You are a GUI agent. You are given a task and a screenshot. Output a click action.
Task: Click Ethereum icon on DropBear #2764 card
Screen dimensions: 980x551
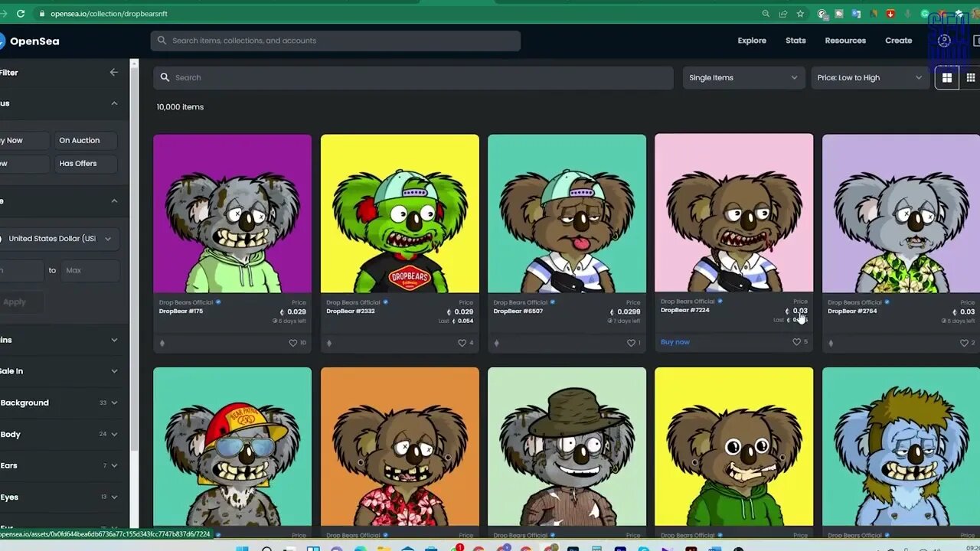click(831, 343)
